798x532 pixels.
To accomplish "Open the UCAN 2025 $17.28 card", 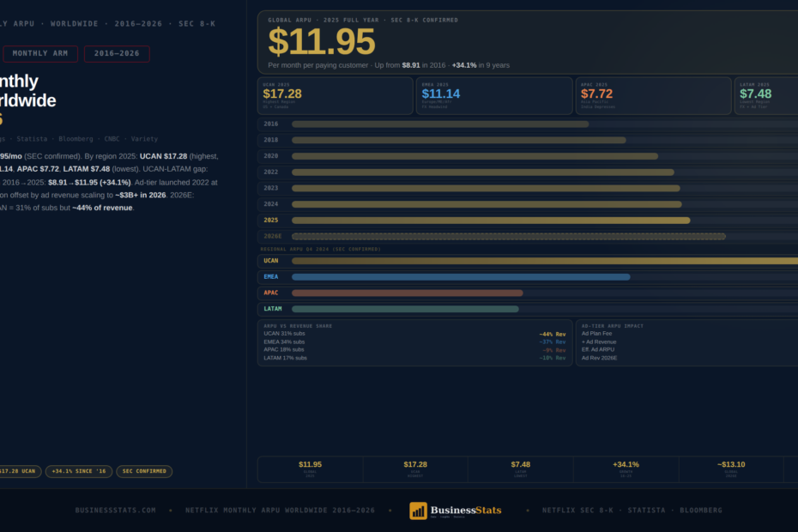I will (x=336, y=96).
